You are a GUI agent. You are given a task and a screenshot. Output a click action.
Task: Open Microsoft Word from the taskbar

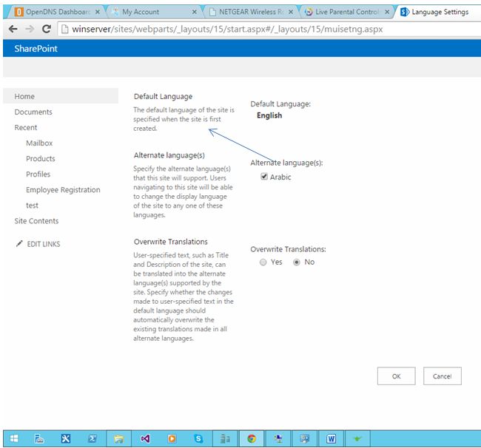click(332, 438)
